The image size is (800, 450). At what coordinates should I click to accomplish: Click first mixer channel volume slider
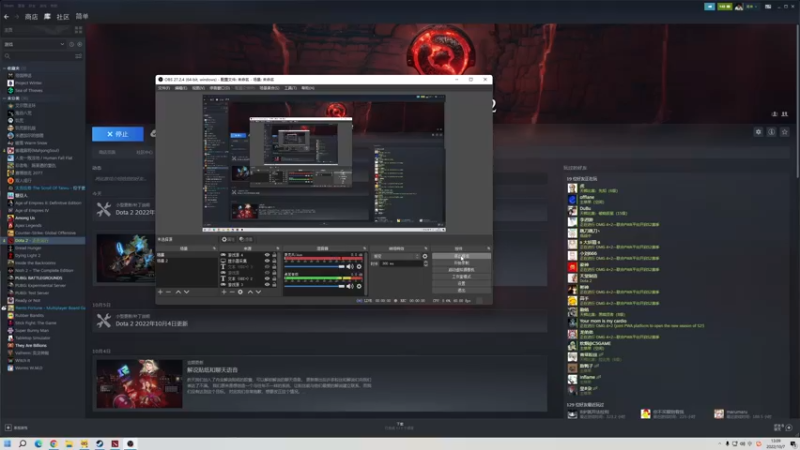click(x=314, y=266)
